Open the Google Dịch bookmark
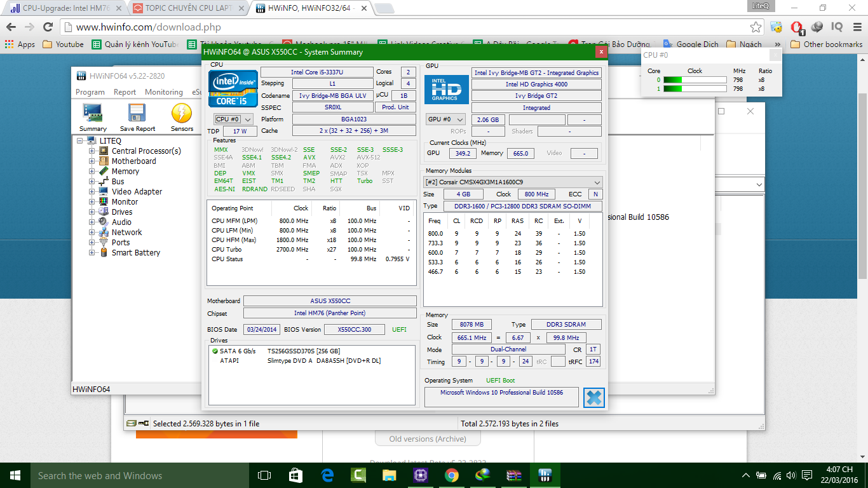868x488 pixels. click(691, 44)
